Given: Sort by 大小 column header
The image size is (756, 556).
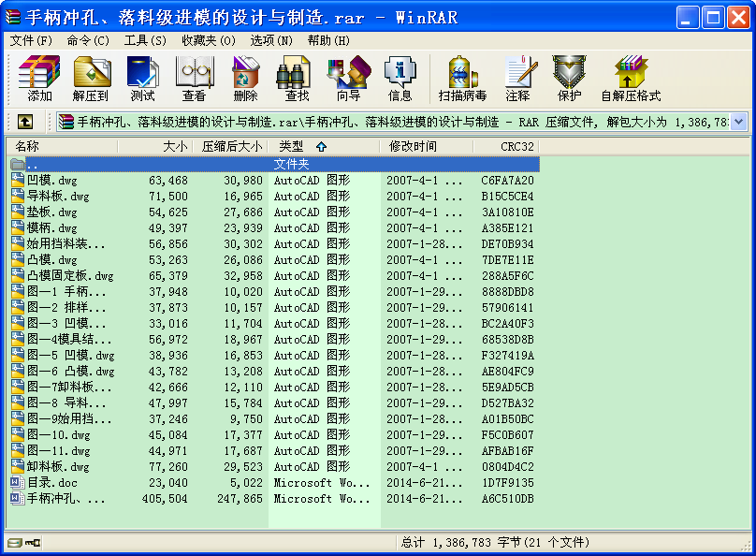Looking at the screenshot, I should pos(154,146).
